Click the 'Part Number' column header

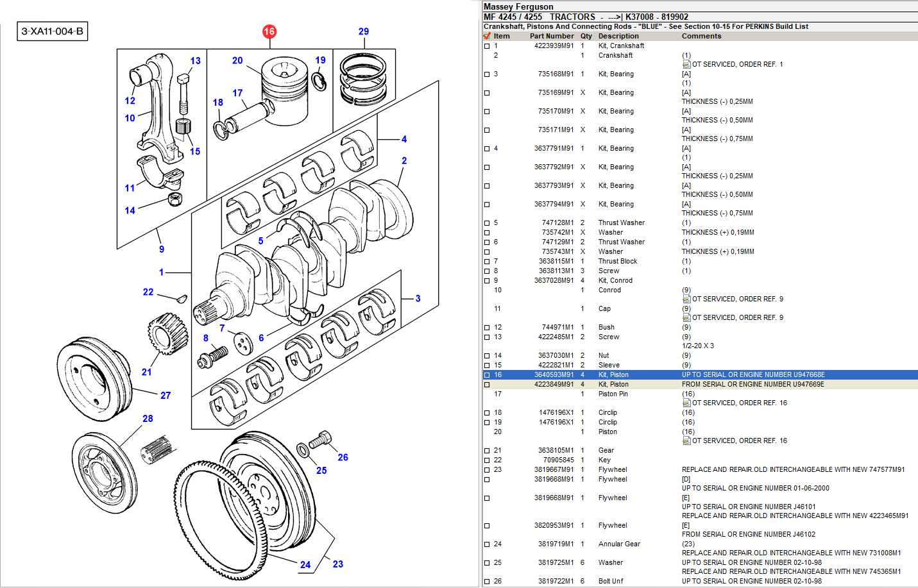click(551, 36)
